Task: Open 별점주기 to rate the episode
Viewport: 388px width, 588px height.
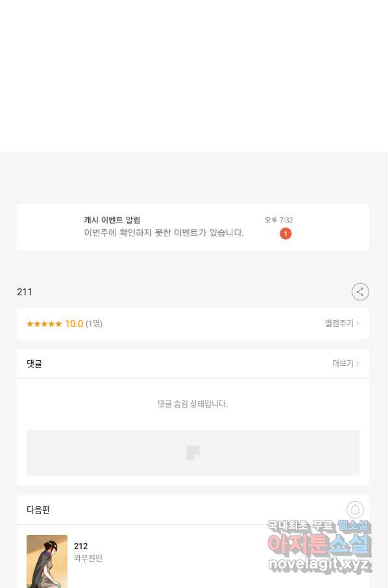Action: click(x=339, y=323)
